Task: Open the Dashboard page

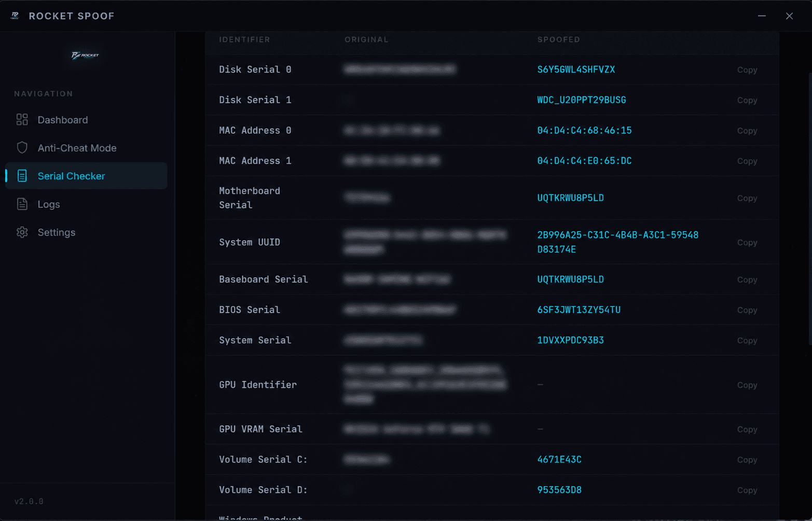Action: tap(86, 120)
